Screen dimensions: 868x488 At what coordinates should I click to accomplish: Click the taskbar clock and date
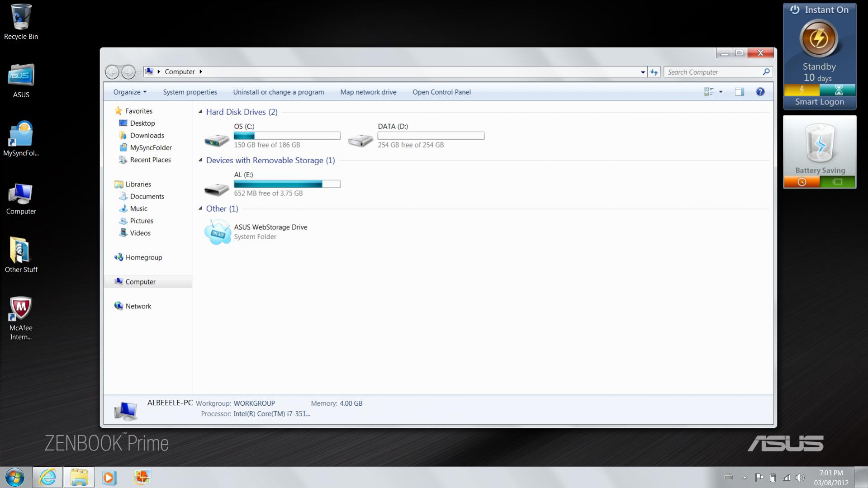pos(831,478)
